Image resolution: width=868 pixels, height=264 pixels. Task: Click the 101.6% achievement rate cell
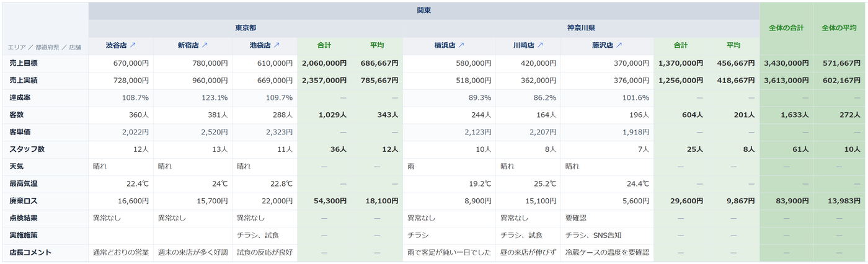[607, 98]
